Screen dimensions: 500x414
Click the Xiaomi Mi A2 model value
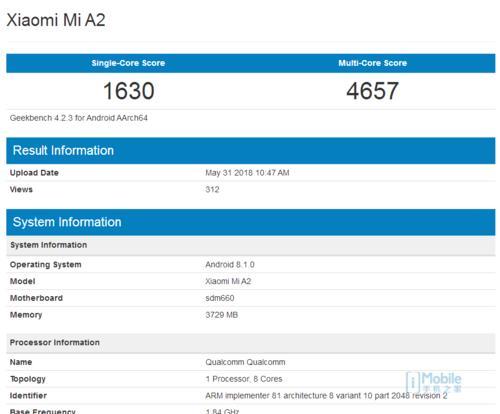pos(228,281)
